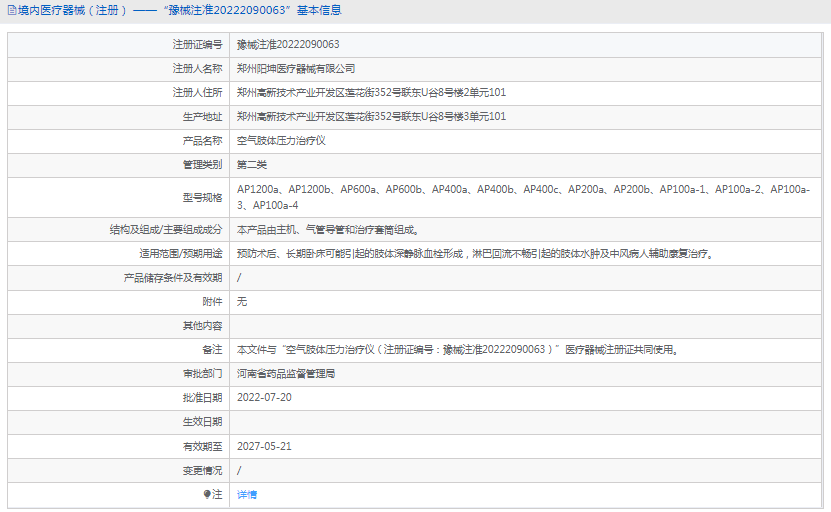Click the 生效日期 label
The width and height of the screenshot is (831, 512).
[x=202, y=422]
